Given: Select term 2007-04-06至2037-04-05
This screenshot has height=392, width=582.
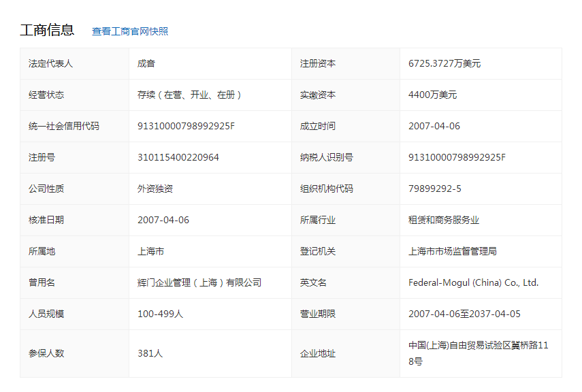Looking at the screenshot, I should click(464, 314).
